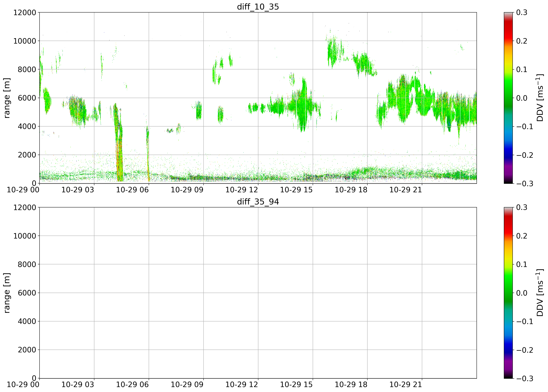Click bottom plot x tick '10-29 00'
The width and height of the screenshot is (548, 392).
pos(23,385)
